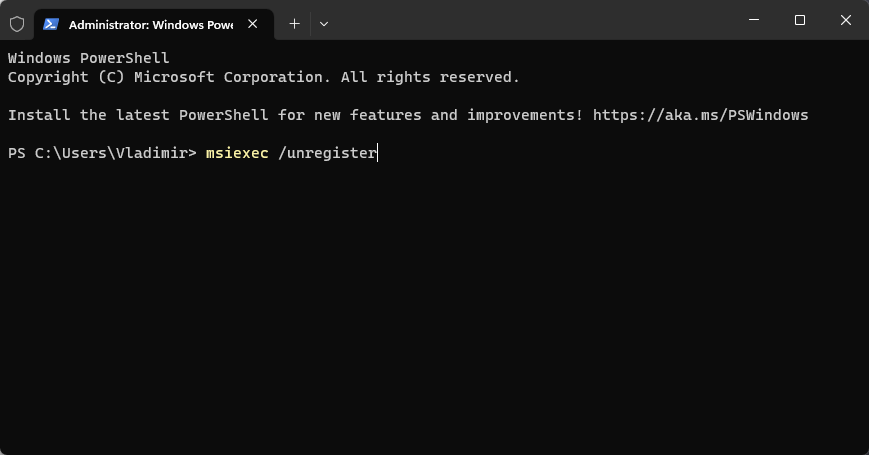Viewport: 869px width, 455px height.
Task: Close the terminal window
Action: click(x=846, y=20)
